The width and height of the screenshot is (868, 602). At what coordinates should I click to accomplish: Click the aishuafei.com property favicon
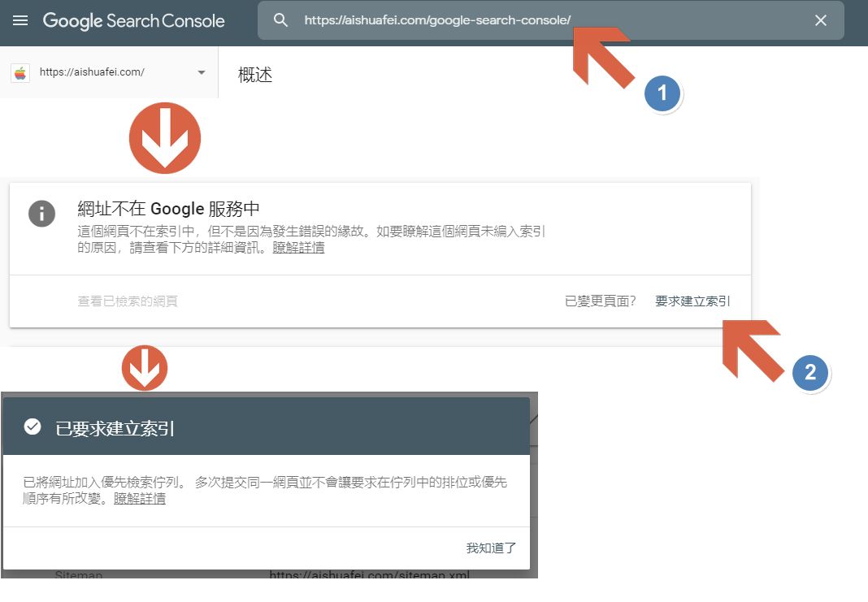(x=20, y=72)
